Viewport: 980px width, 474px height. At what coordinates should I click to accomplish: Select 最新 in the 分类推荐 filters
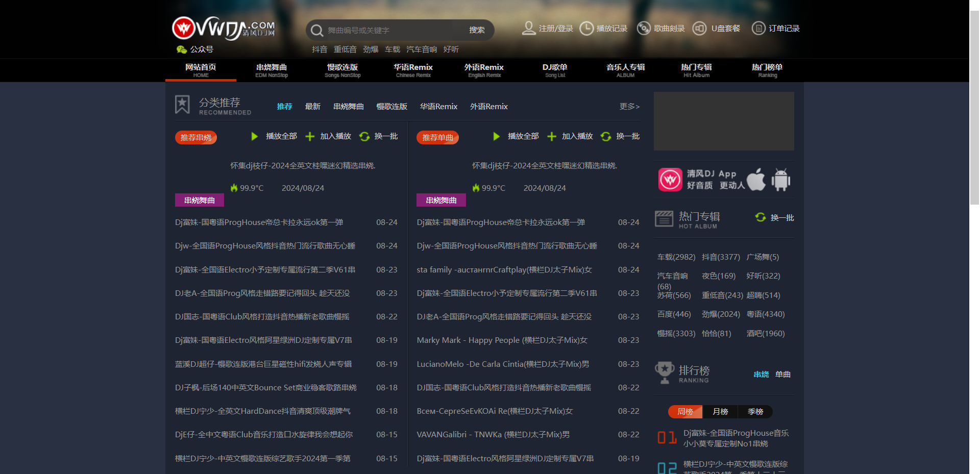[x=313, y=106]
